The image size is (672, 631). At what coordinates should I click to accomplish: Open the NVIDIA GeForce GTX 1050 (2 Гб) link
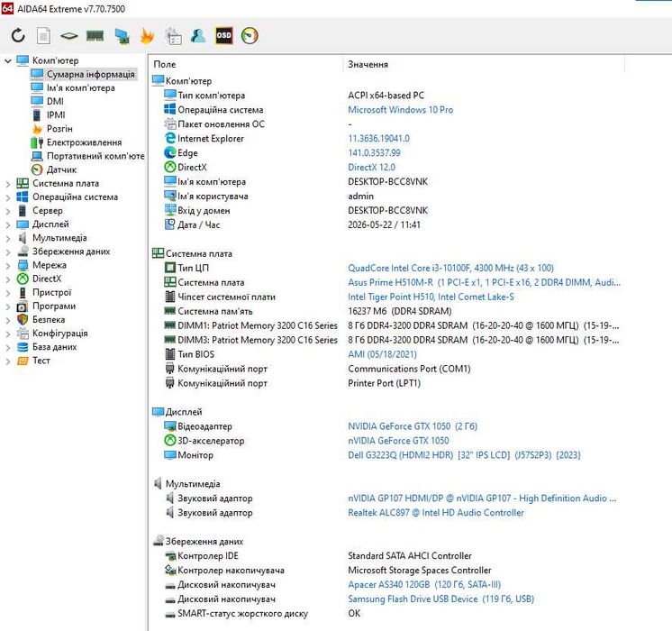click(413, 426)
